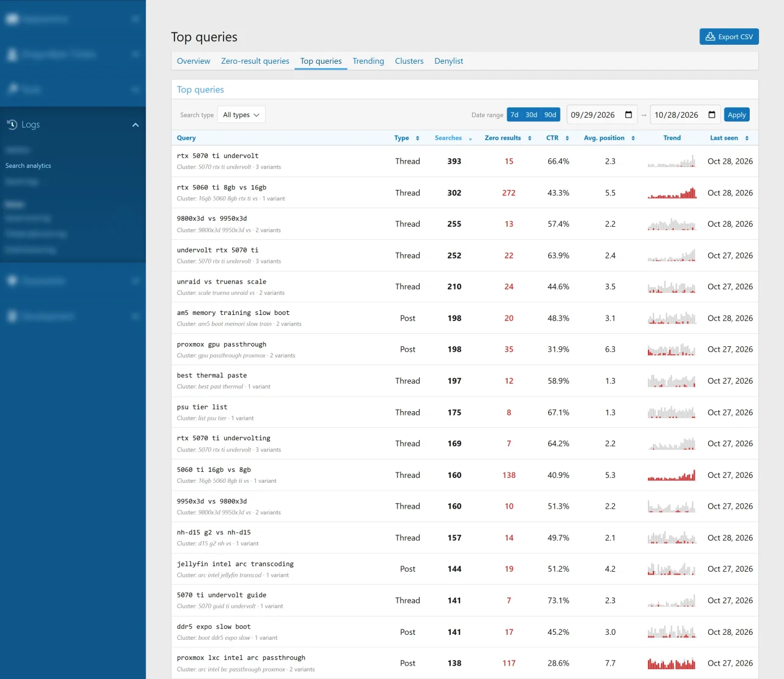Image resolution: width=784 pixels, height=679 pixels.
Task: Click the Query column header
Action: (x=186, y=138)
